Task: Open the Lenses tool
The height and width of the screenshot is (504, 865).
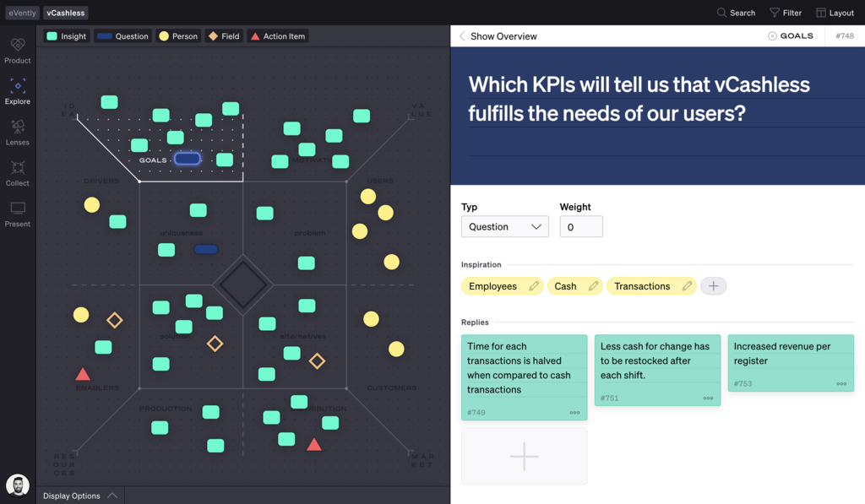Action: coord(17,129)
